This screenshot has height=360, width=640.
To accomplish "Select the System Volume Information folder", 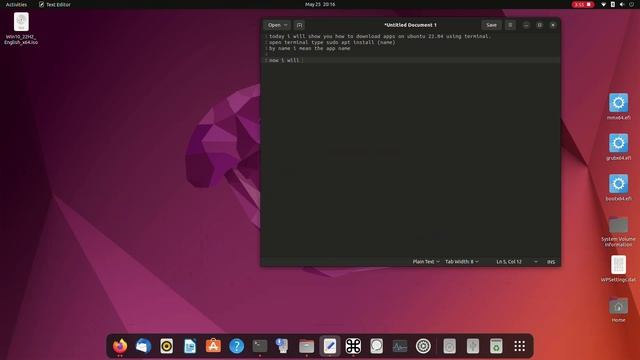I will coord(618,231).
